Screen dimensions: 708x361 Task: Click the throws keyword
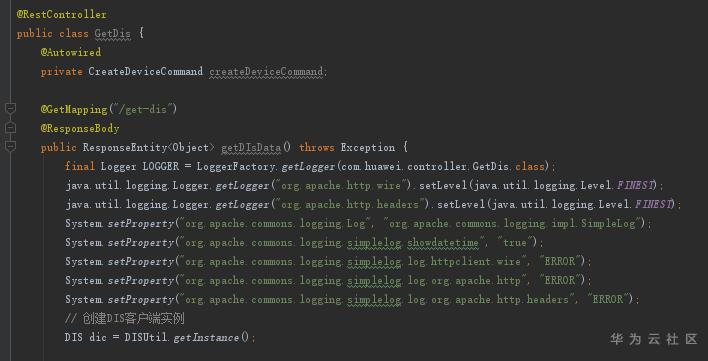317,148
